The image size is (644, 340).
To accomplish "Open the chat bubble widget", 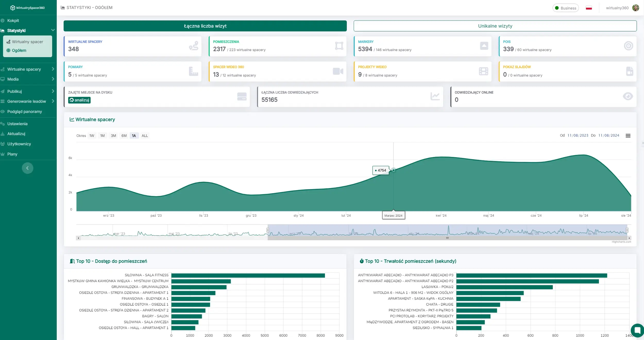I will coord(637,330).
